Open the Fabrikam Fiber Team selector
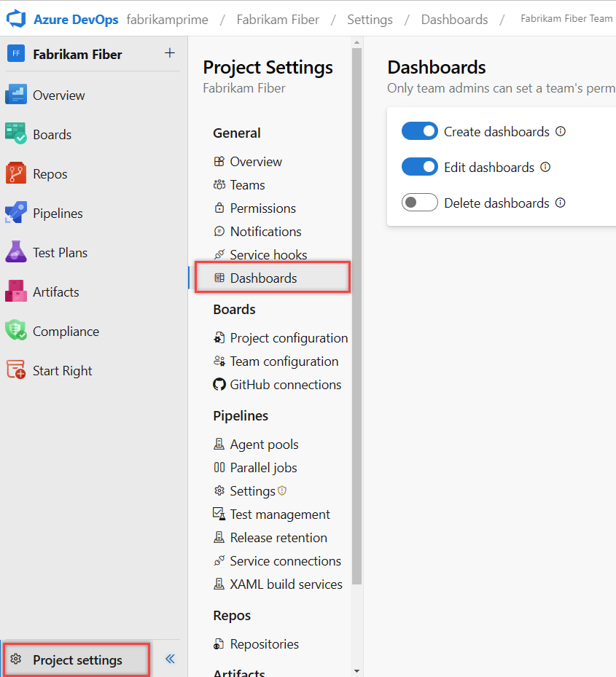This screenshot has height=677, width=616. pyautogui.click(x=567, y=17)
